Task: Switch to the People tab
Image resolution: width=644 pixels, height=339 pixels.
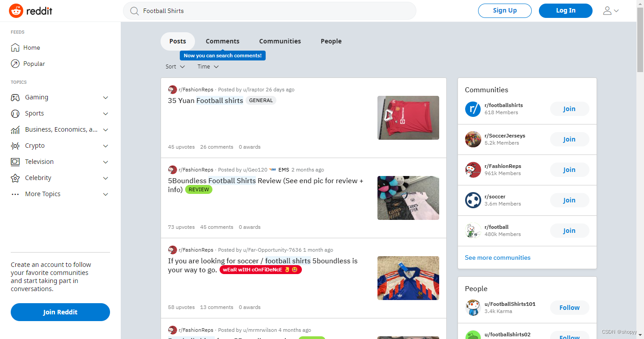Action: (331, 41)
